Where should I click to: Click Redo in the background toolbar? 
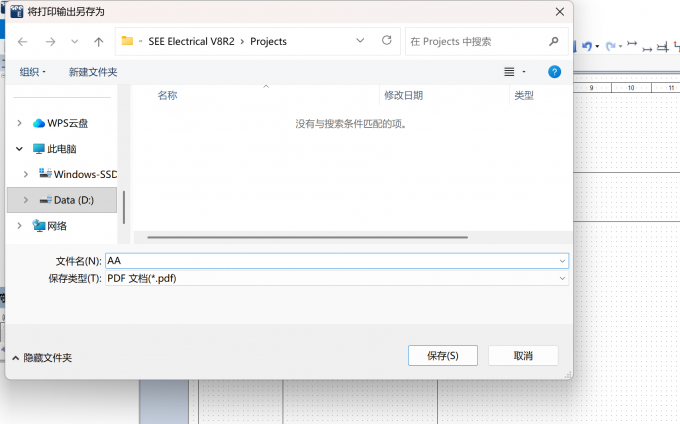(611, 46)
